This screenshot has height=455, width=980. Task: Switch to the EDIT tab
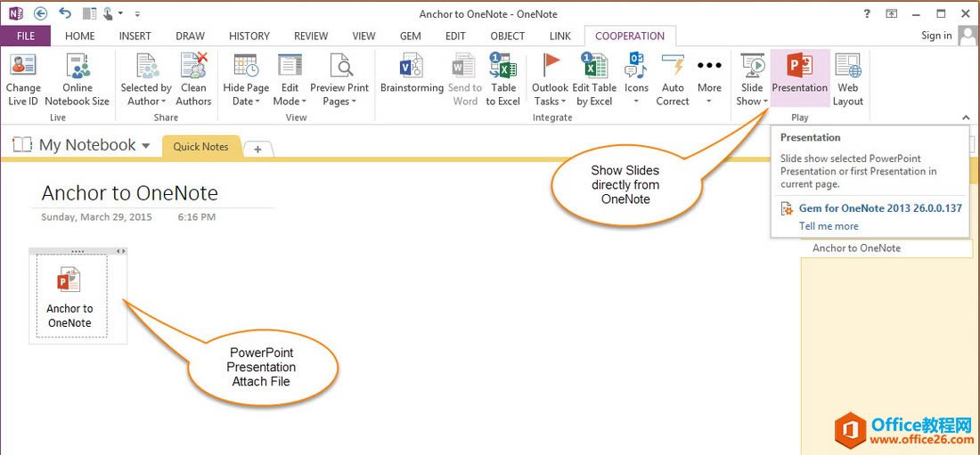click(455, 36)
